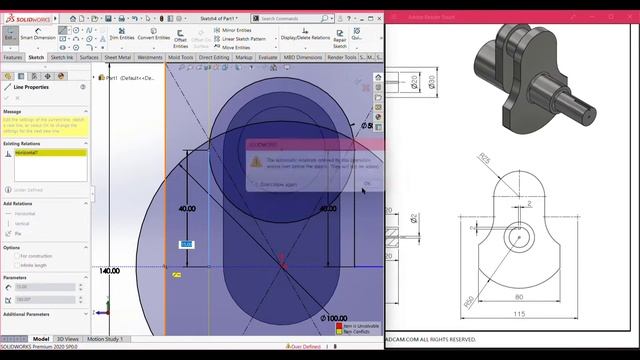Select the Line sketch tool
This screenshot has width=640, height=360.
tap(62, 30)
